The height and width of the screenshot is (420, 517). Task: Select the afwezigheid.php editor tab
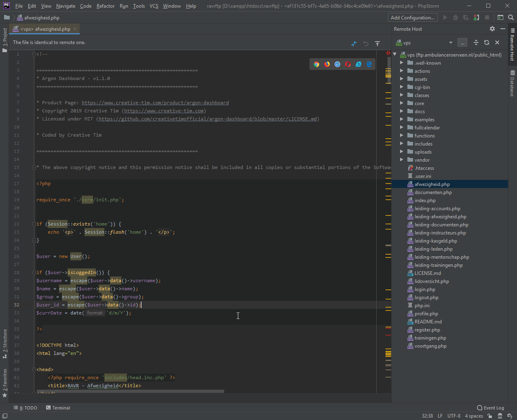coord(45,29)
